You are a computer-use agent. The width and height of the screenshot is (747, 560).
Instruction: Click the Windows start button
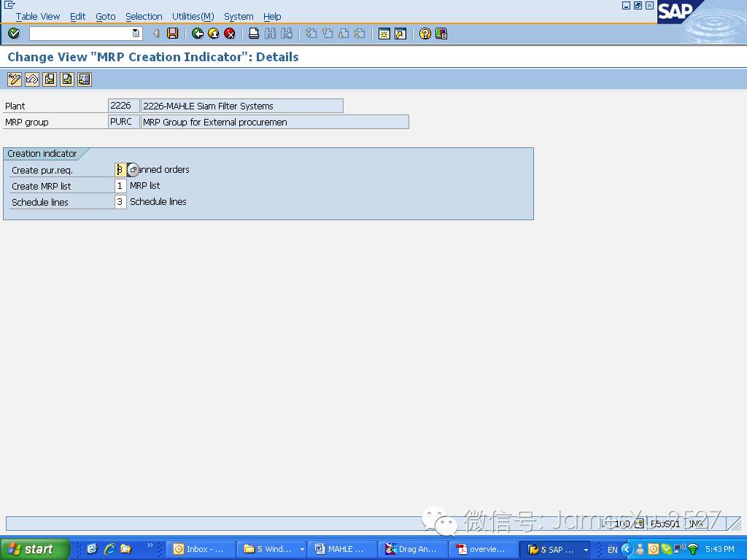coord(34,550)
